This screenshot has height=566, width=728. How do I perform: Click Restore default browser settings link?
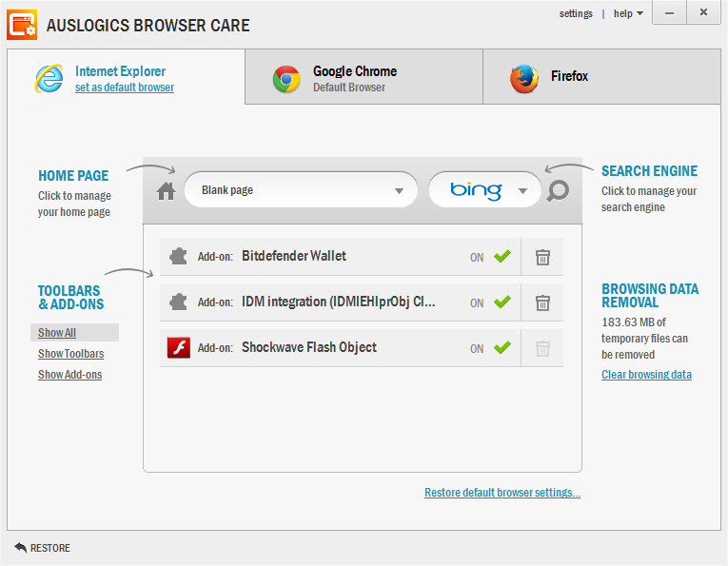[502, 492]
